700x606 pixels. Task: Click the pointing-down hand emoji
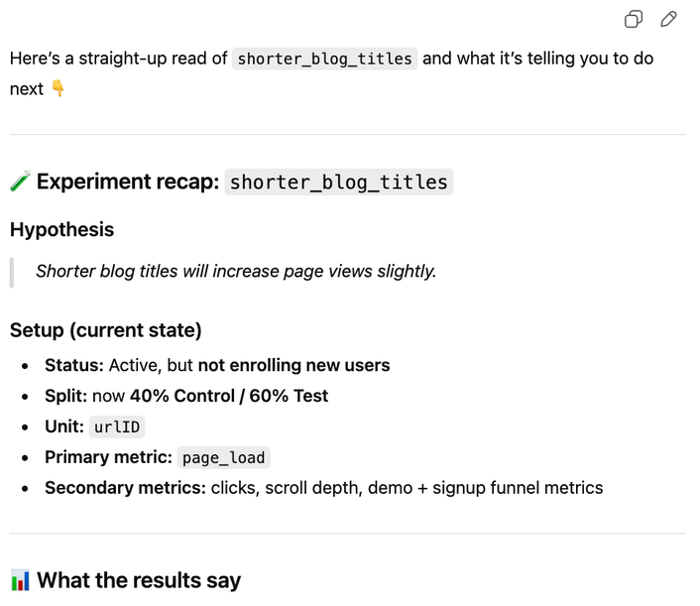pyautogui.click(x=58, y=89)
